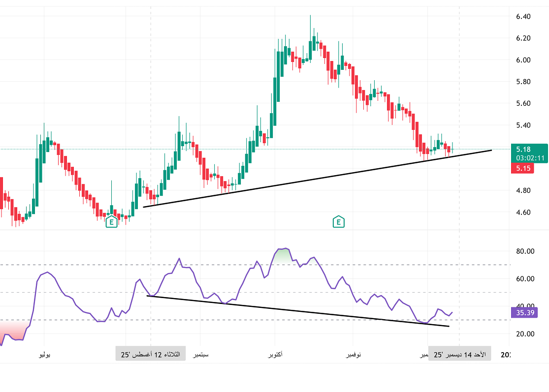The width and height of the screenshot is (549, 392).
Task: Click the نوفمبر month label on time axis
Action: 353,355
